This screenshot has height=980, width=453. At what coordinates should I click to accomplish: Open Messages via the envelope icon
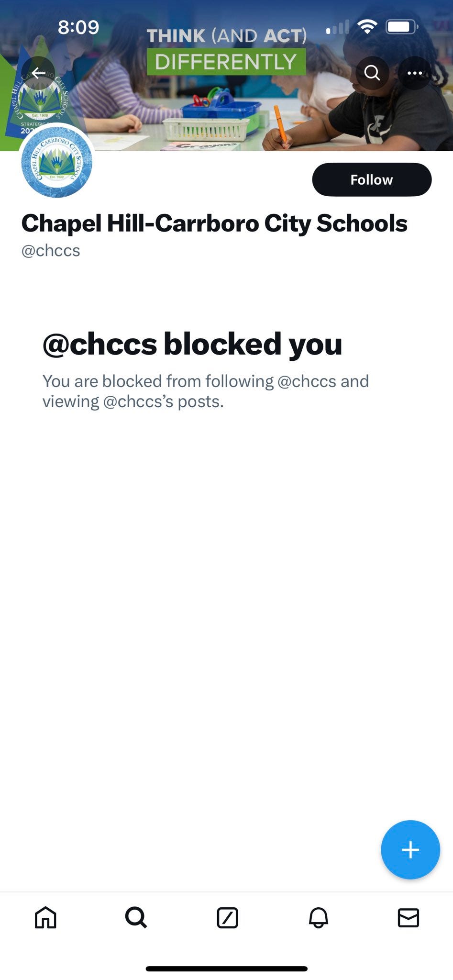[x=409, y=918]
